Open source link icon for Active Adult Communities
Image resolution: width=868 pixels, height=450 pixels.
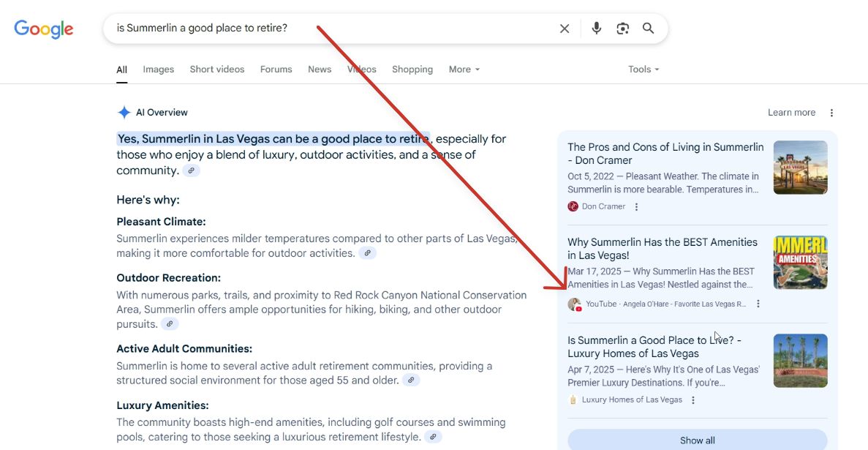click(x=410, y=380)
